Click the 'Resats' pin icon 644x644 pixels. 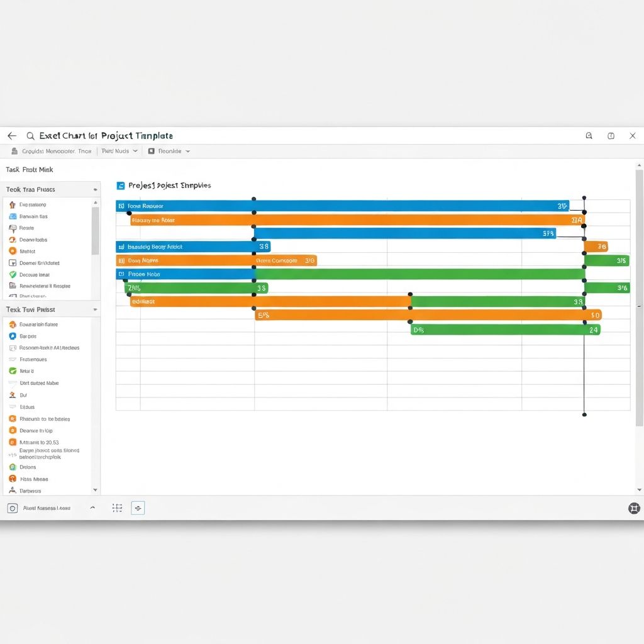13,228
